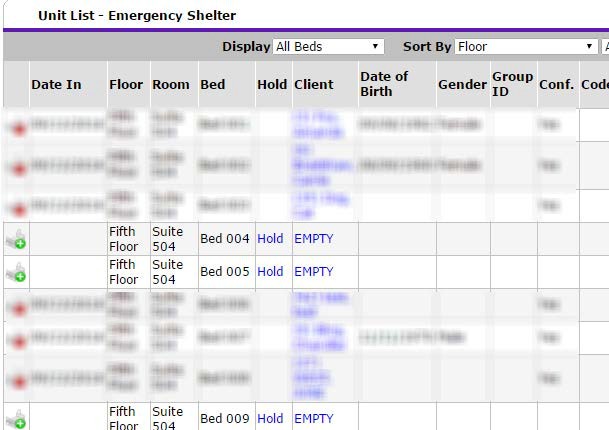
Task: Click EMPTY link for Bed 009
Action: coord(314,419)
